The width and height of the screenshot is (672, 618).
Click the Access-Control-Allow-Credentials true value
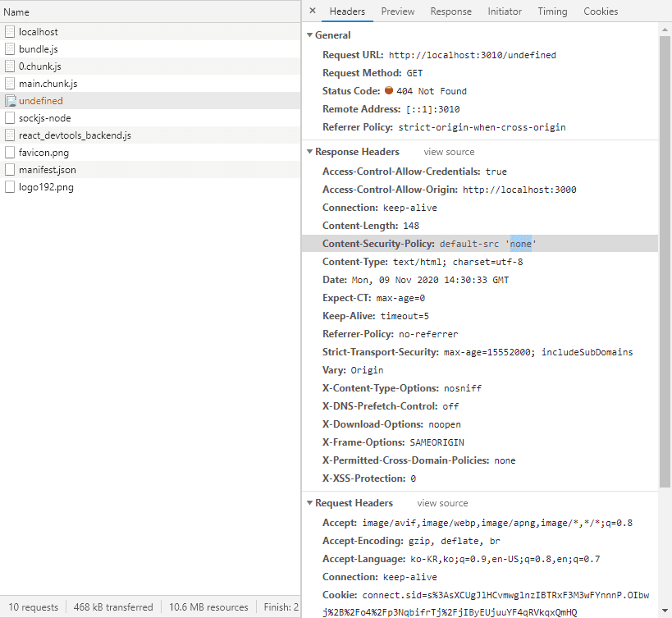coord(496,172)
